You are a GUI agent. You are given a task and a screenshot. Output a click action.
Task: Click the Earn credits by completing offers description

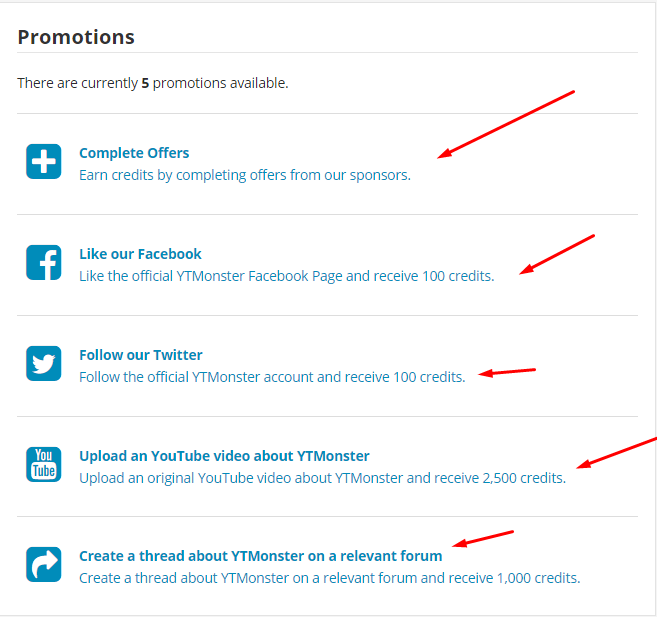pos(245,175)
